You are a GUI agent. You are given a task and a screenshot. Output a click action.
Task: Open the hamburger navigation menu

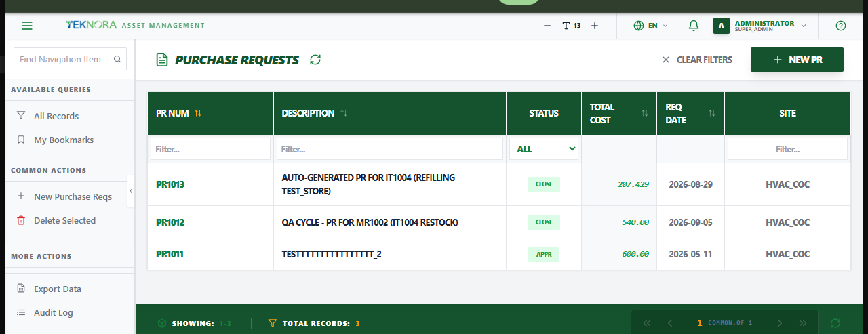(27, 26)
